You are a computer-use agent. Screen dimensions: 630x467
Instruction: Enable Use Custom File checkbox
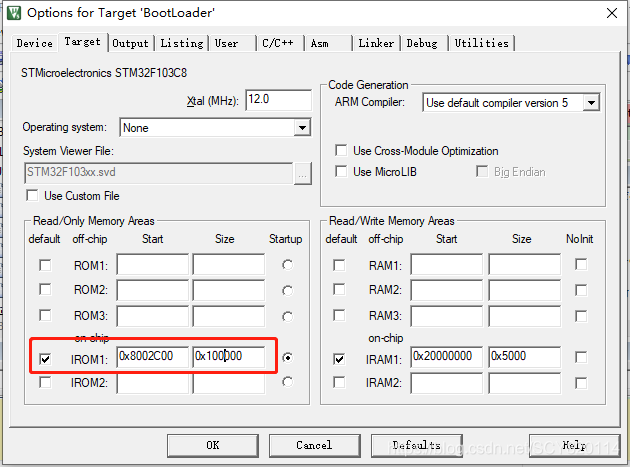pos(32,196)
